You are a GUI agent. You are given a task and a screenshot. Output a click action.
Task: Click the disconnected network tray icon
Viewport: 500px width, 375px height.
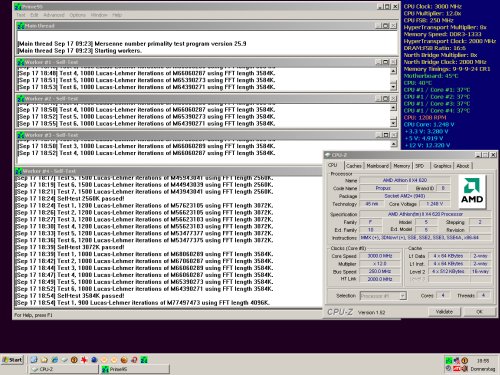(457, 360)
